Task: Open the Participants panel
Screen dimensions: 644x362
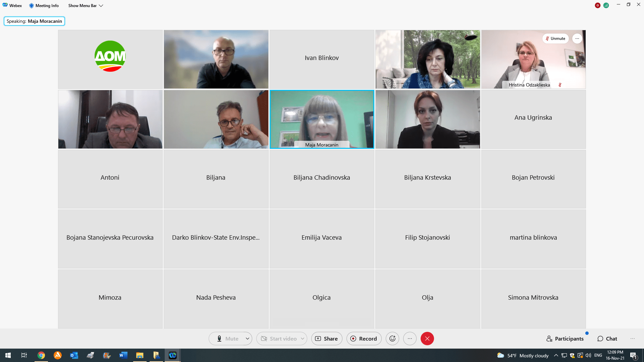Action: [x=565, y=339]
